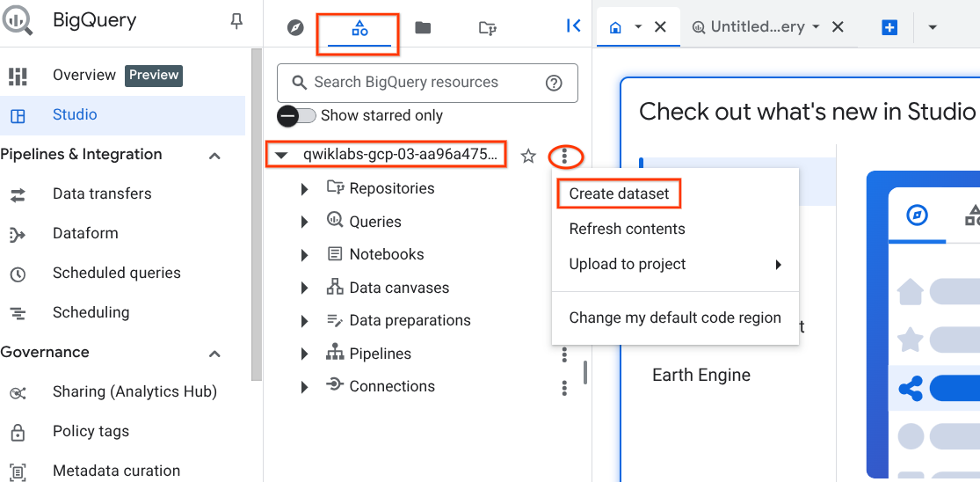Switch to the classic explorer shapes tab
The image size is (980, 482).
click(x=359, y=28)
